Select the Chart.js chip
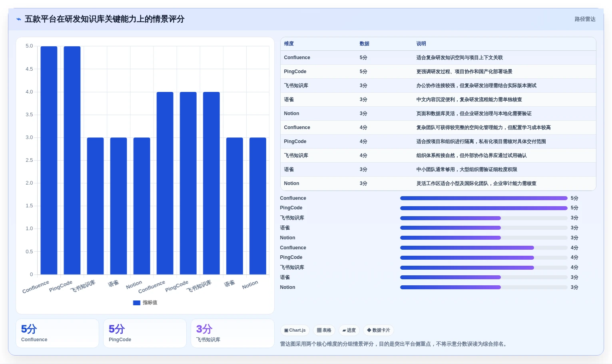The image size is (612, 364). coord(295,330)
